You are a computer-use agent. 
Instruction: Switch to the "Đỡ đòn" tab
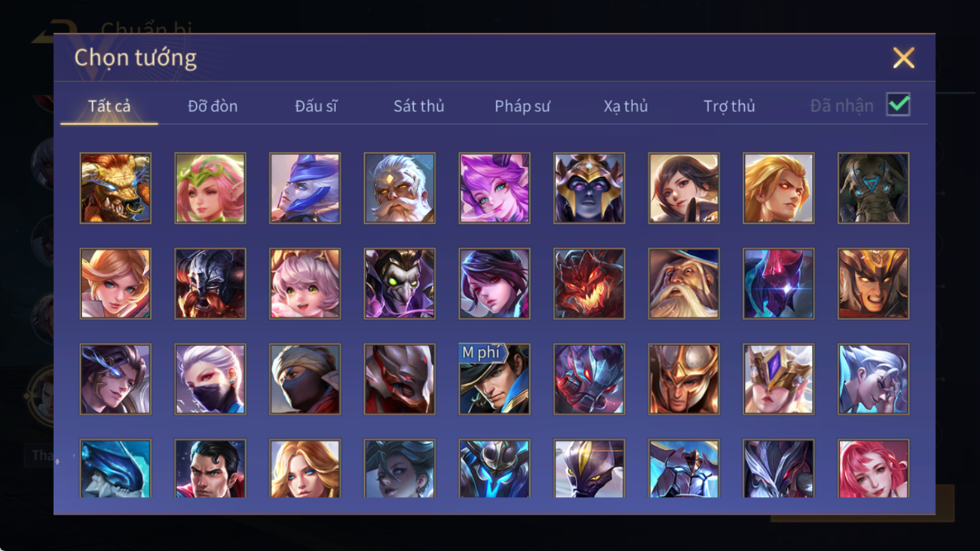pyautogui.click(x=213, y=106)
